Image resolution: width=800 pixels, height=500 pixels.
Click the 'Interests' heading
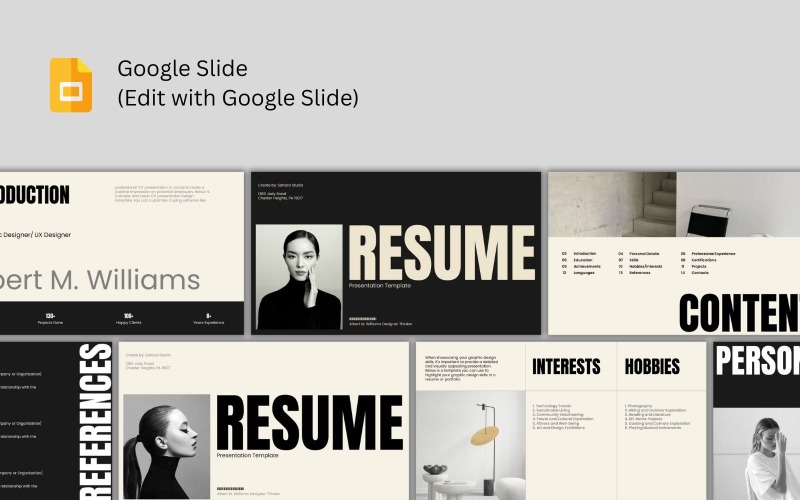coord(566,367)
